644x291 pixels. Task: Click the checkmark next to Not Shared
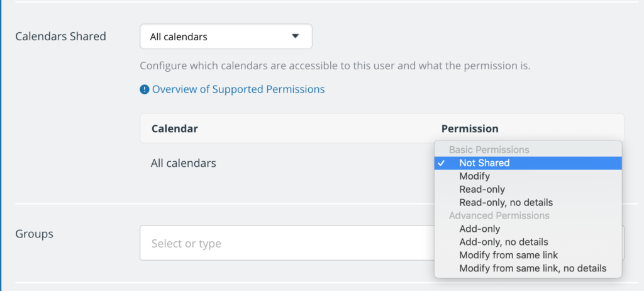click(x=441, y=163)
